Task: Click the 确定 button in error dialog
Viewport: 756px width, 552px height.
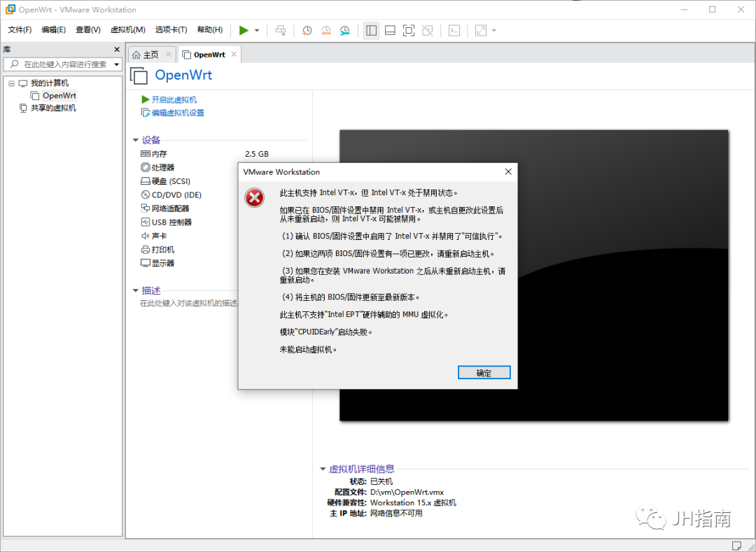Action: pyautogui.click(x=484, y=372)
